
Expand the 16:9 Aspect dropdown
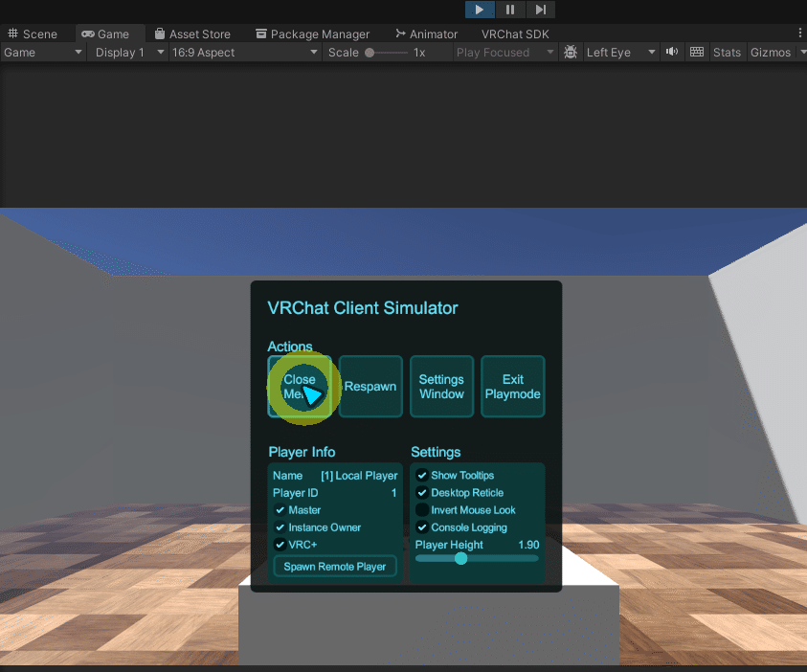[x=245, y=53]
